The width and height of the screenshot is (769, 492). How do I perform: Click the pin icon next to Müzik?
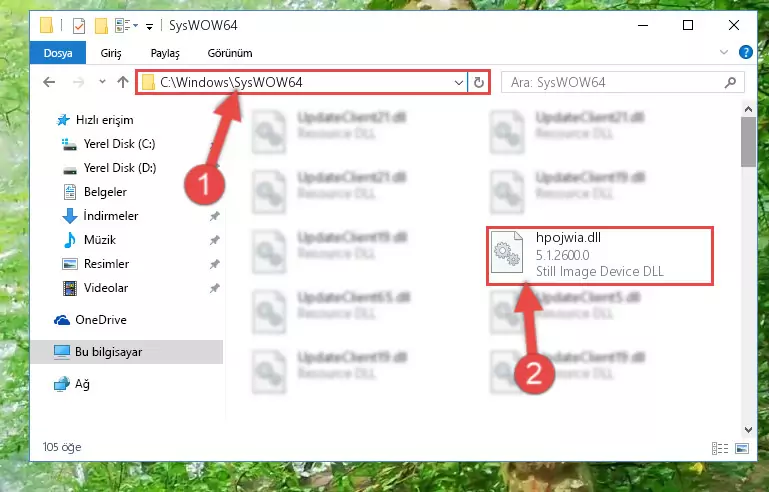[x=214, y=240]
